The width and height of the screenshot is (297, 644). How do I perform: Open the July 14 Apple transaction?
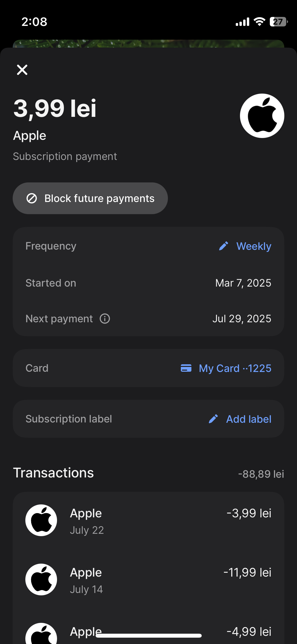tap(148, 580)
